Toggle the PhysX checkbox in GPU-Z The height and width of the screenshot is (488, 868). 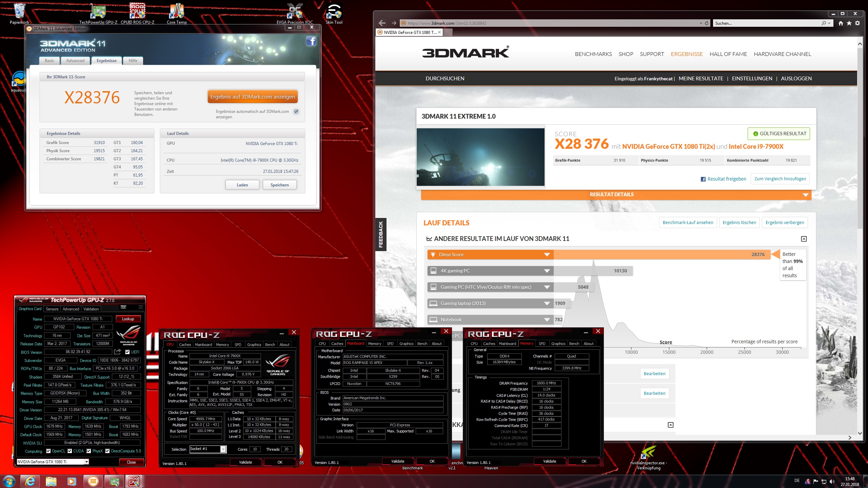[88, 451]
